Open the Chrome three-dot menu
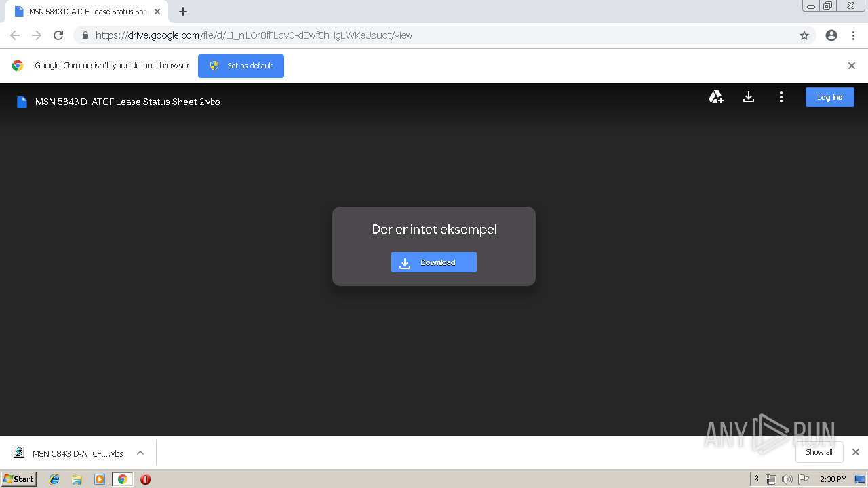Image resolution: width=868 pixels, height=488 pixels. (x=853, y=35)
